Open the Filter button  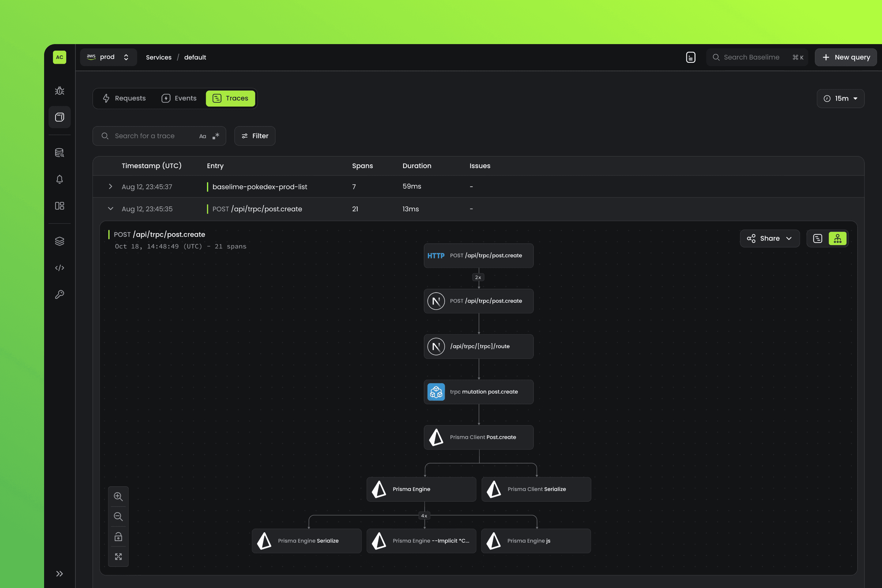click(x=254, y=136)
